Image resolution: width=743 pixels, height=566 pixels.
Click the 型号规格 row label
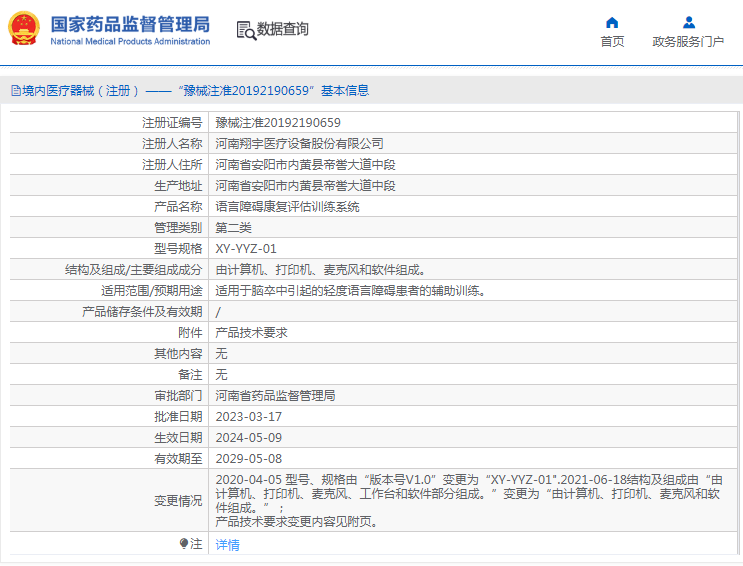(x=178, y=248)
